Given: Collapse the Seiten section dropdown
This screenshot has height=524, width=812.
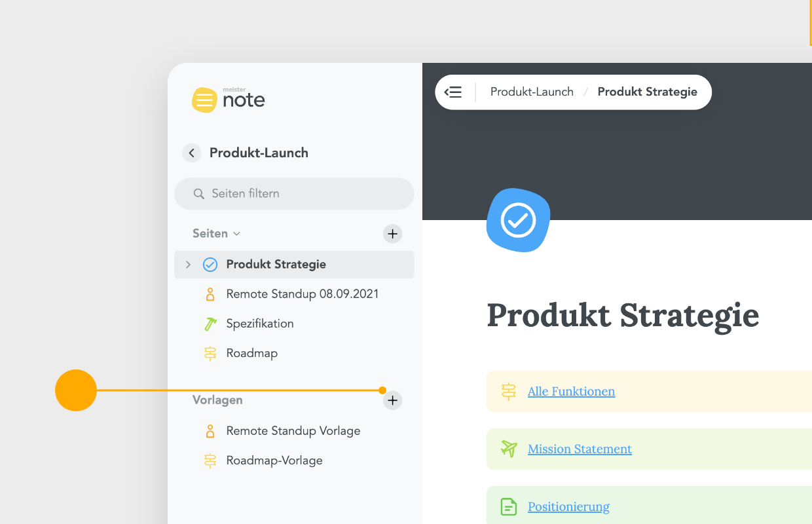Looking at the screenshot, I should [237, 234].
